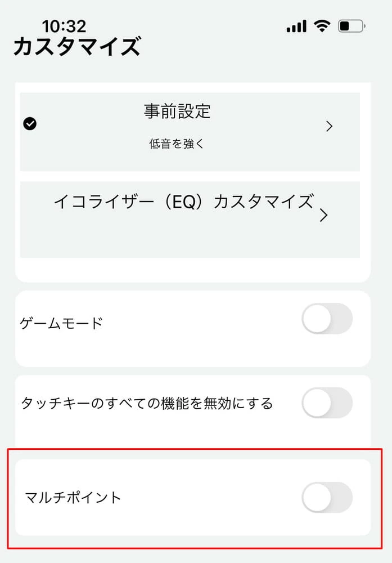Tap the カスタマイズ page title

(76, 47)
